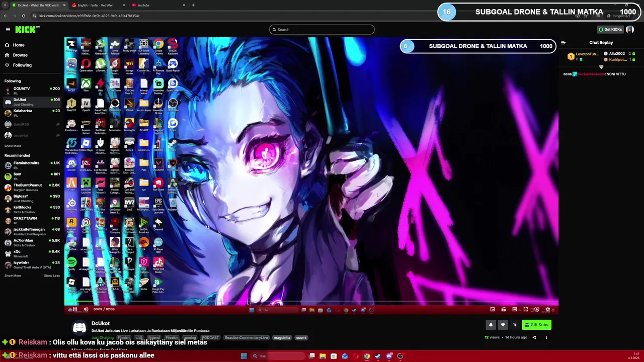Image resolution: width=644 pixels, height=362 pixels.
Task: Click the taskbar search box
Action: click(278, 356)
